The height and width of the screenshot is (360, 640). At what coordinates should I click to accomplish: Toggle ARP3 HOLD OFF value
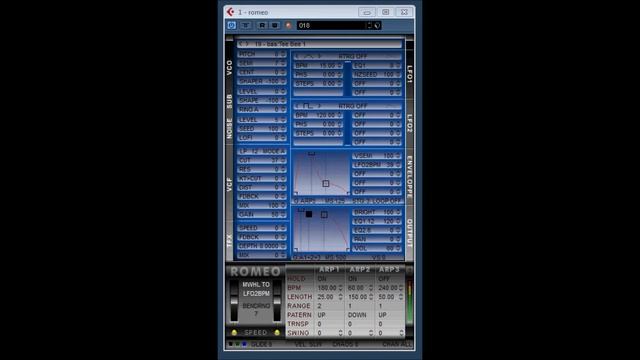click(x=384, y=279)
